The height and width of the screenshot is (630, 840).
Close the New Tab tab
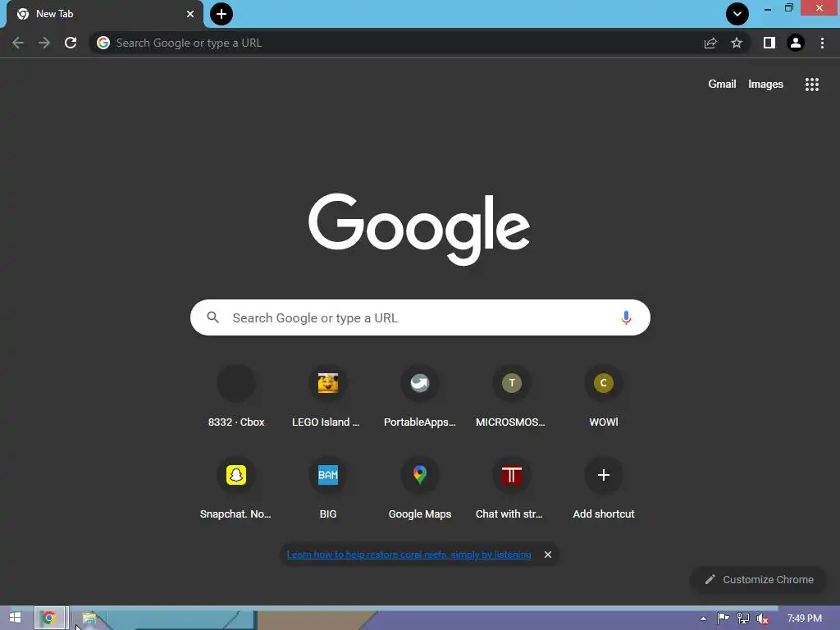(x=190, y=14)
